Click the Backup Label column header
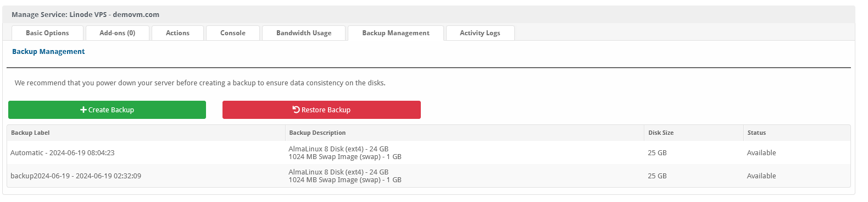 [30, 133]
